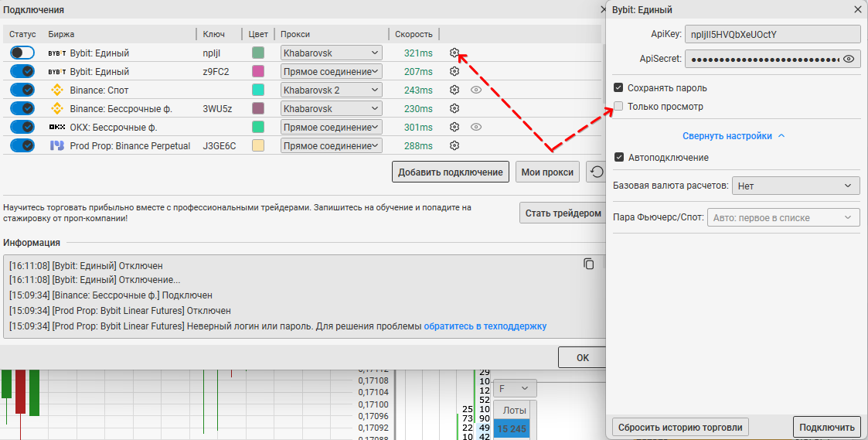Reveal the ApiSecret with the eye icon
868x440 pixels.
point(849,59)
